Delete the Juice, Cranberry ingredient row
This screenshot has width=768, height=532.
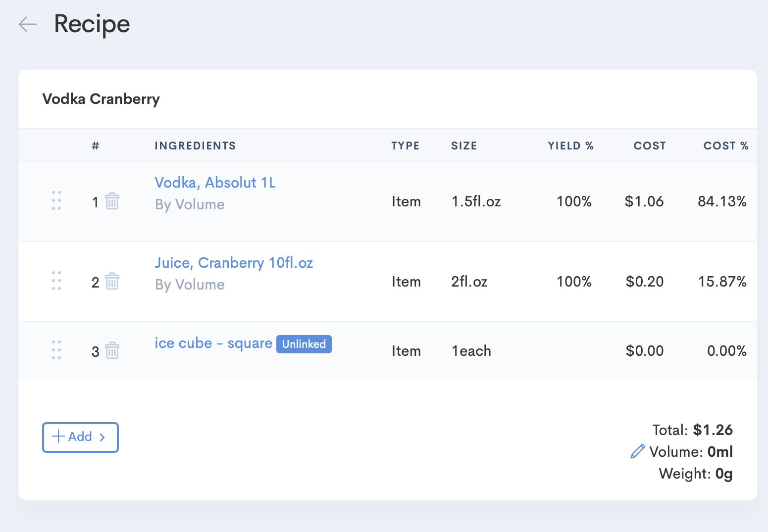112,282
